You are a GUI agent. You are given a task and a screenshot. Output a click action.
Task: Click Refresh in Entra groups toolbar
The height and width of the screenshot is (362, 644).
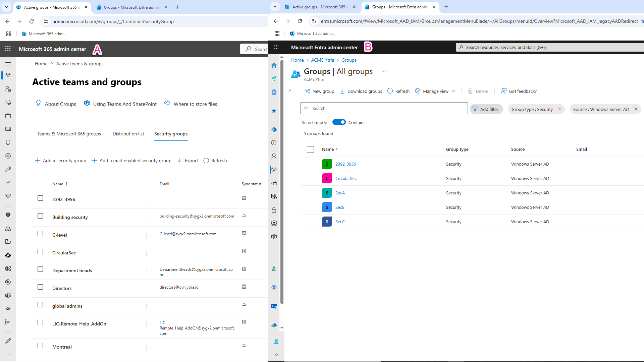pos(398,91)
